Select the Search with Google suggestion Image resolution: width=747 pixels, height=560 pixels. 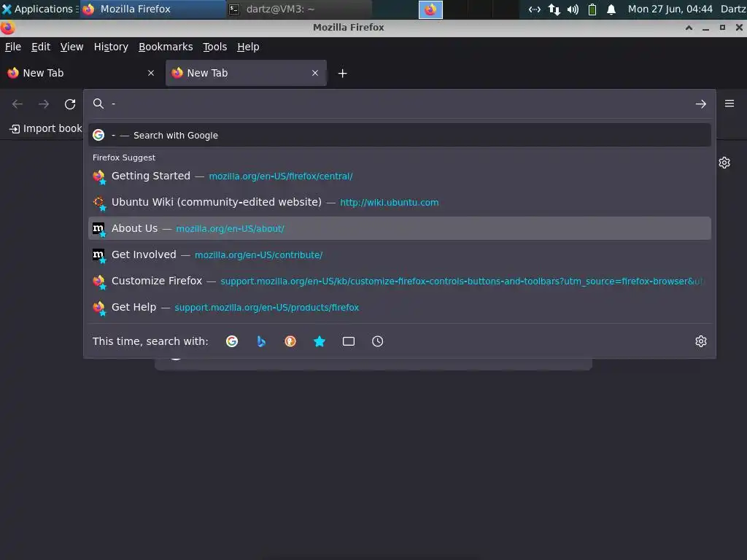399,135
